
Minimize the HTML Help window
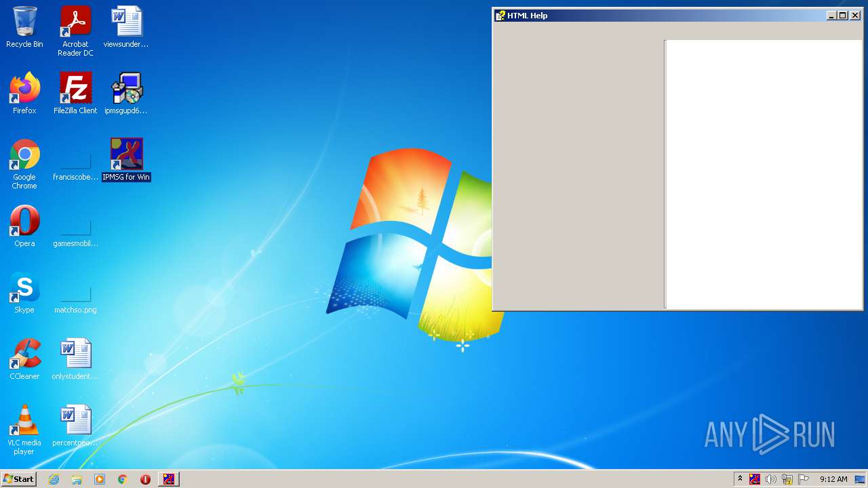(x=832, y=16)
